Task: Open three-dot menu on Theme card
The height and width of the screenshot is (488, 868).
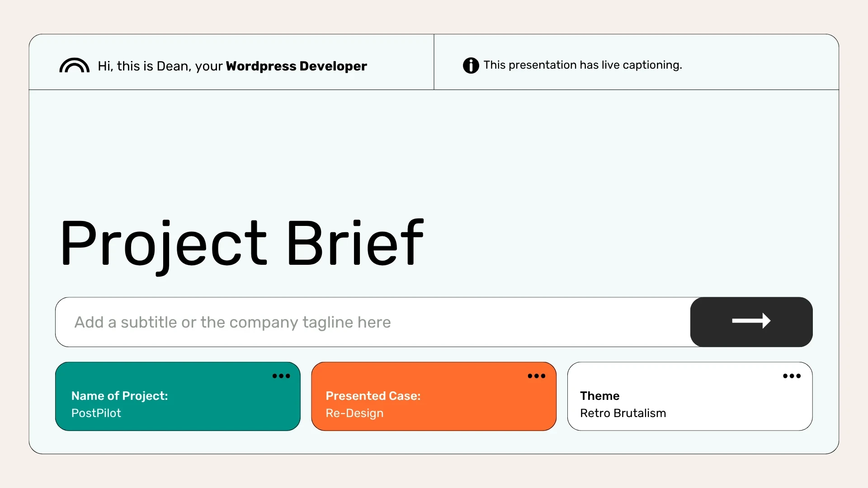Action: pos(792,376)
